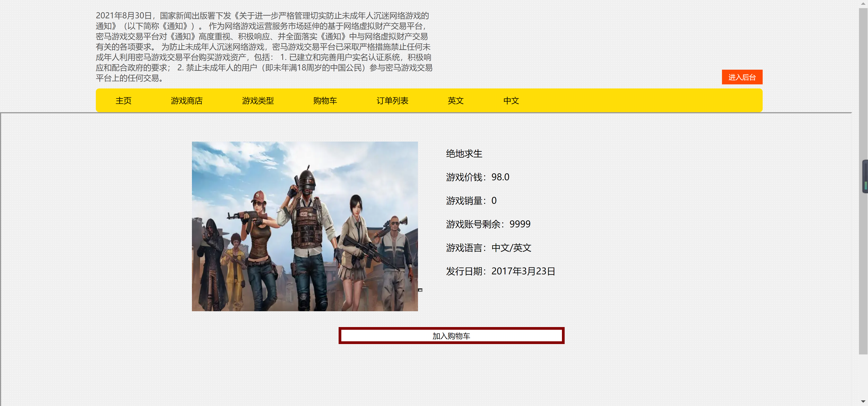Open the 游戏商店 page
The image size is (868, 406).
(187, 100)
